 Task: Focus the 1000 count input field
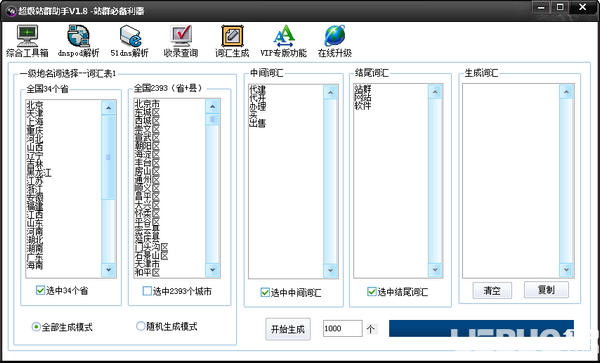(342, 329)
